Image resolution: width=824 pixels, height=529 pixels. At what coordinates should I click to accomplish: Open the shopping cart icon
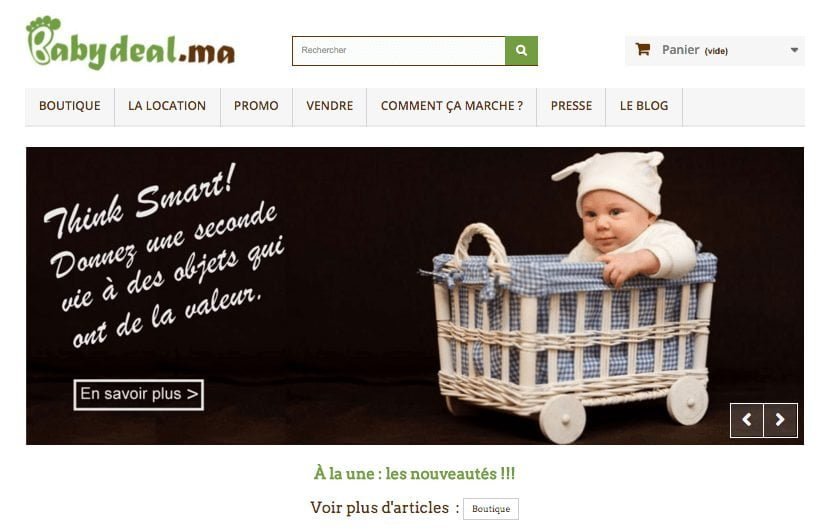643,49
